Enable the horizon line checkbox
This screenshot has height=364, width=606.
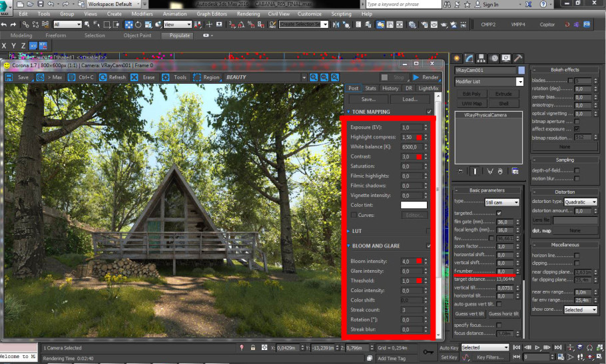(577, 255)
